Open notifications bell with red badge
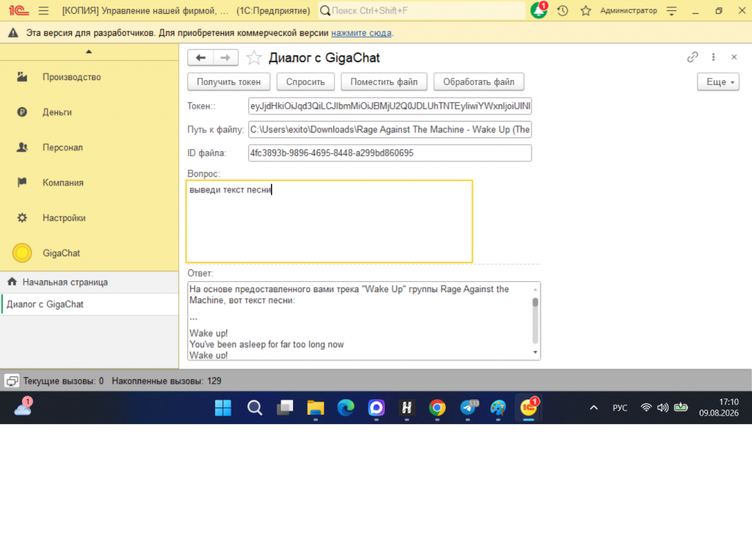This screenshot has width=752, height=560. point(539,10)
